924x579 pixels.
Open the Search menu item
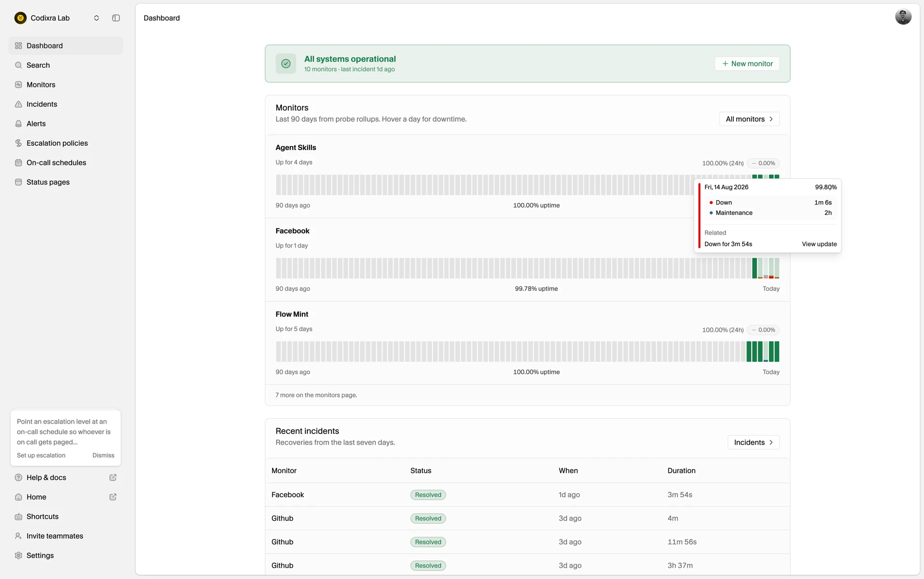pos(65,65)
